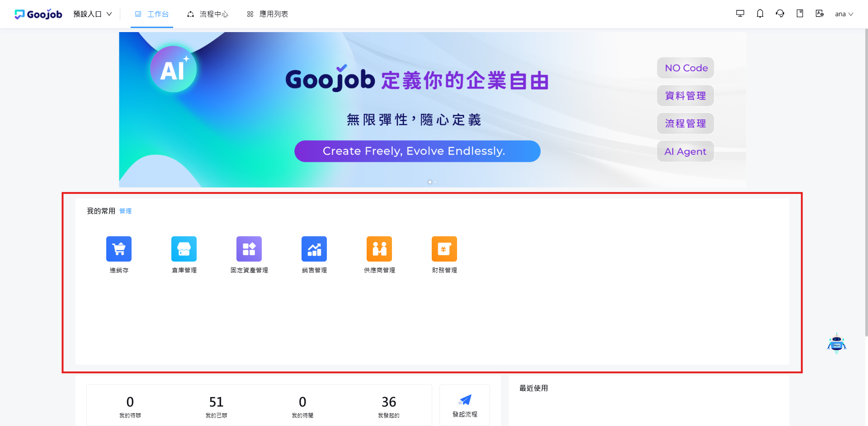The image size is (868, 426).
Task: Click the monitor icon in top bar
Action: [x=740, y=14]
